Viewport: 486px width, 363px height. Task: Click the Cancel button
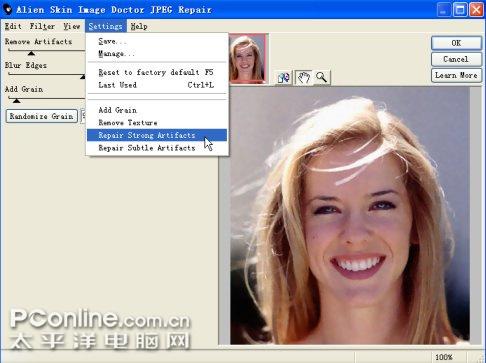[456, 59]
